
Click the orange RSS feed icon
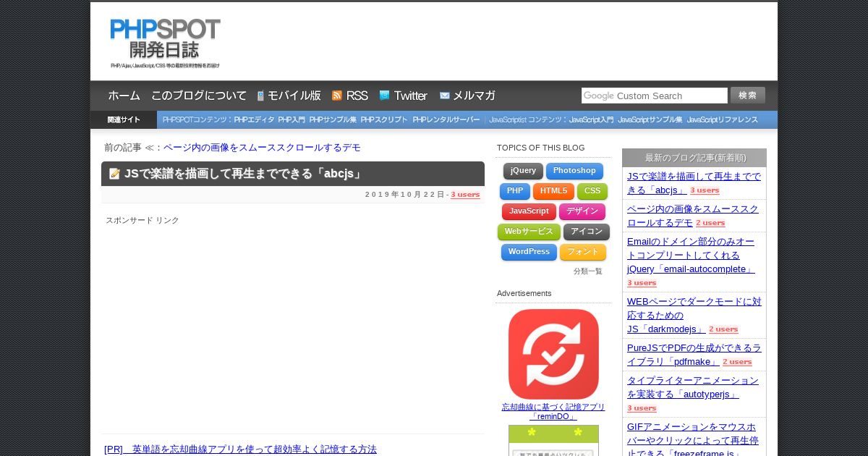pyautogui.click(x=337, y=96)
